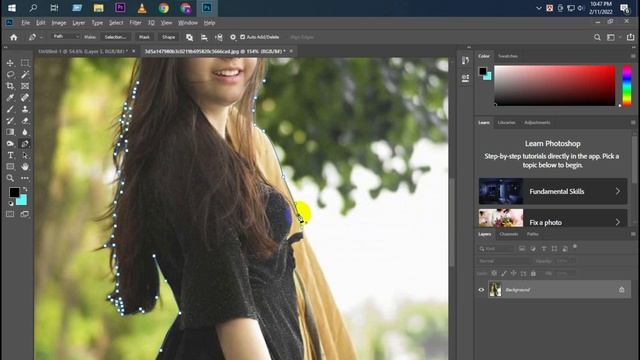Open the pen tool preset picker

36,37
